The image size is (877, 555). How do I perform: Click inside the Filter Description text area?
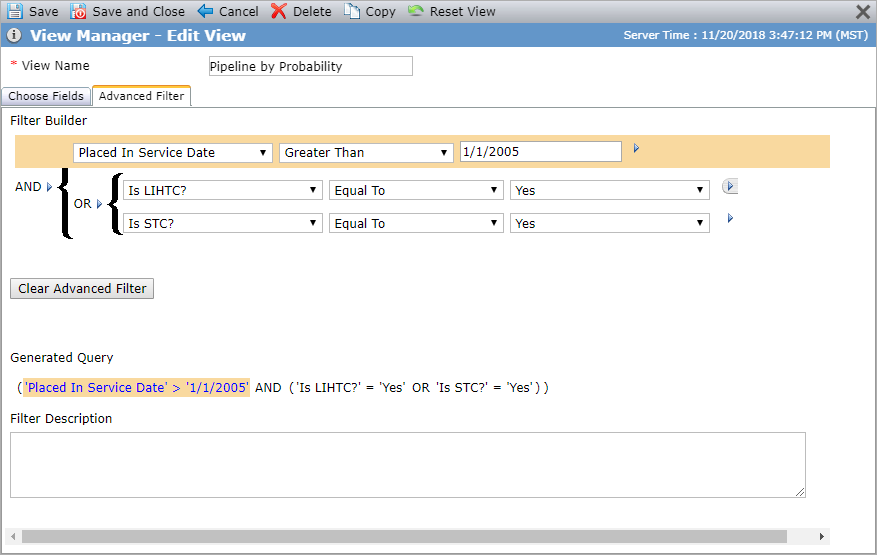(408, 465)
